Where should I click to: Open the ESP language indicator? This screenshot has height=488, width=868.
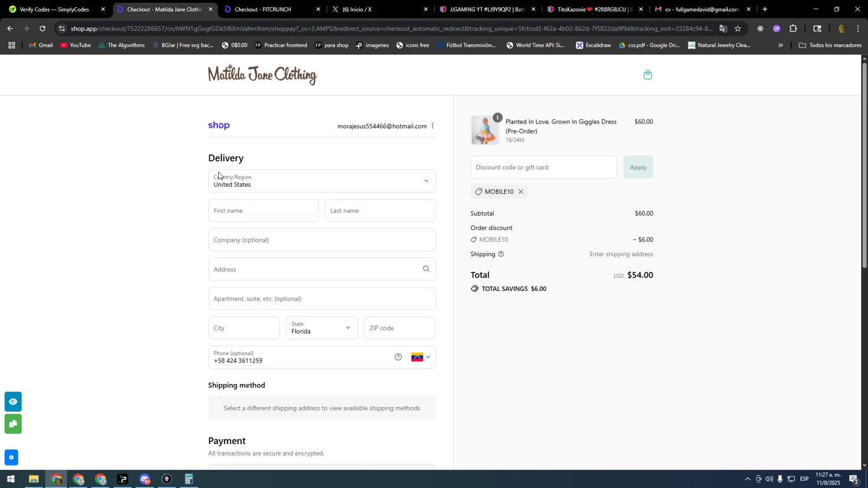tap(804, 479)
